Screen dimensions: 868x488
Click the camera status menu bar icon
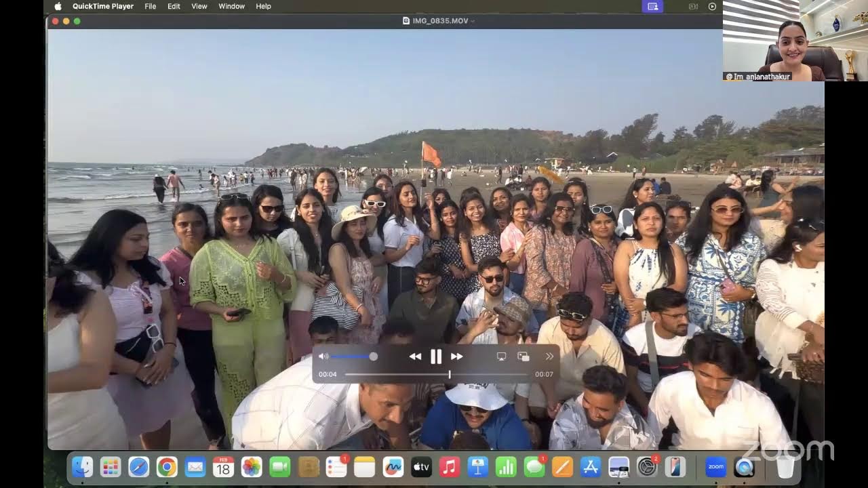(693, 6)
